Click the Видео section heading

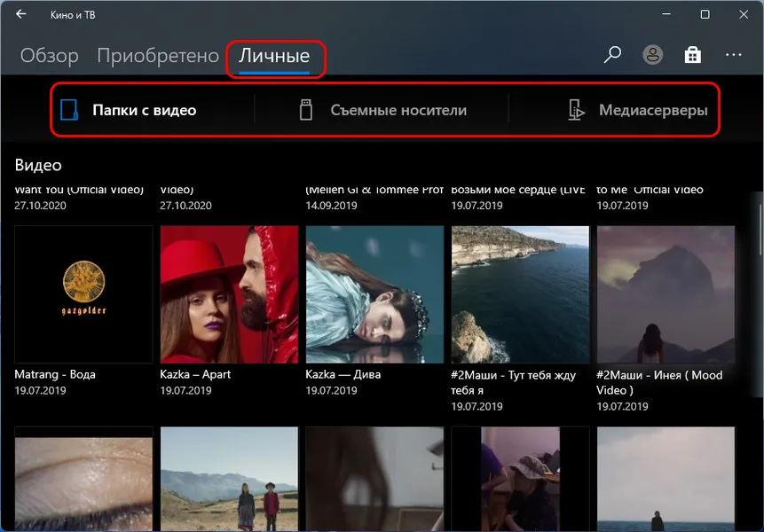pyautogui.click(x=38, y=166)
